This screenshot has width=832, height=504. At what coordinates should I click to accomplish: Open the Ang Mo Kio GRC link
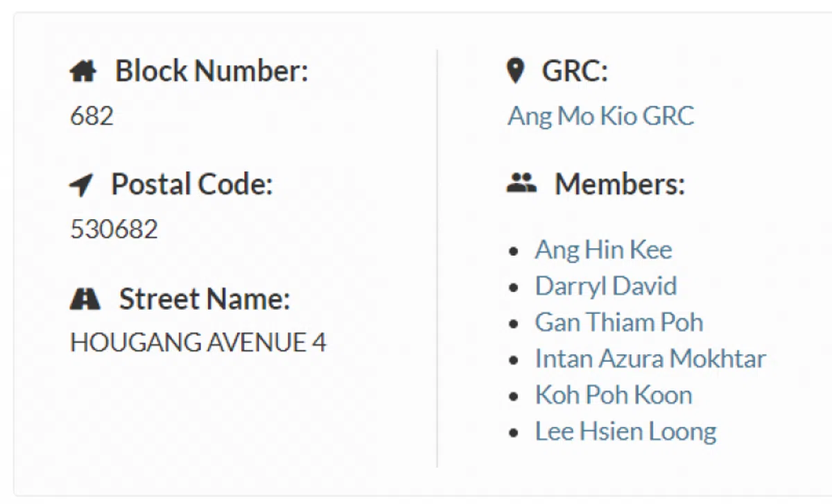(x=600, y=116)
